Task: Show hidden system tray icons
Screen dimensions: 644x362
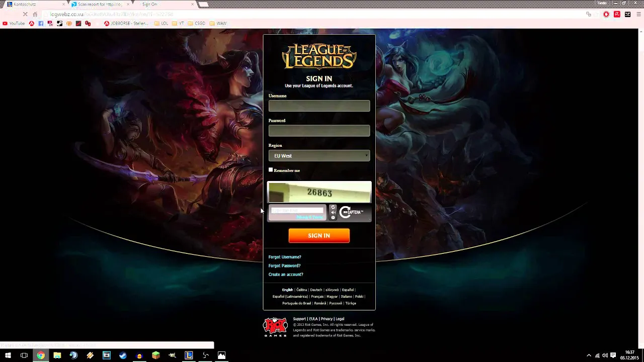Action: point(589,355)
